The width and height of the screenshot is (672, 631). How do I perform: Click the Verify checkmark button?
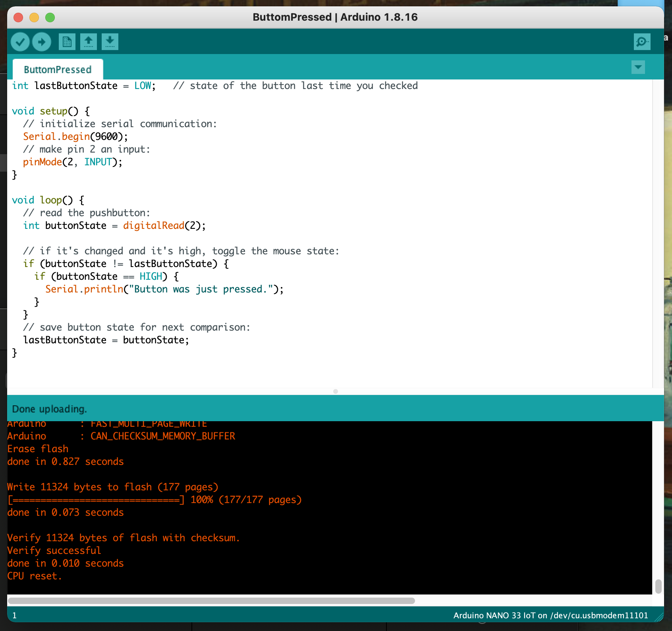point(20,41)
